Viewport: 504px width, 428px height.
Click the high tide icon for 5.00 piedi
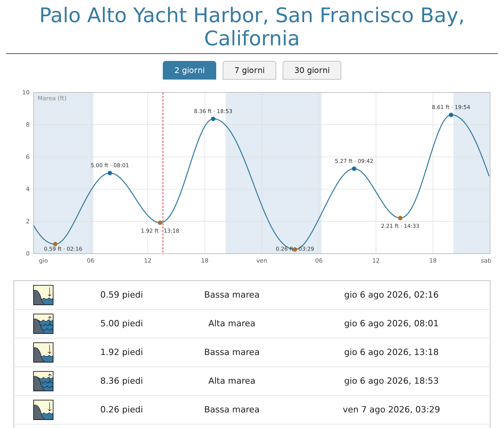point(43,324)
